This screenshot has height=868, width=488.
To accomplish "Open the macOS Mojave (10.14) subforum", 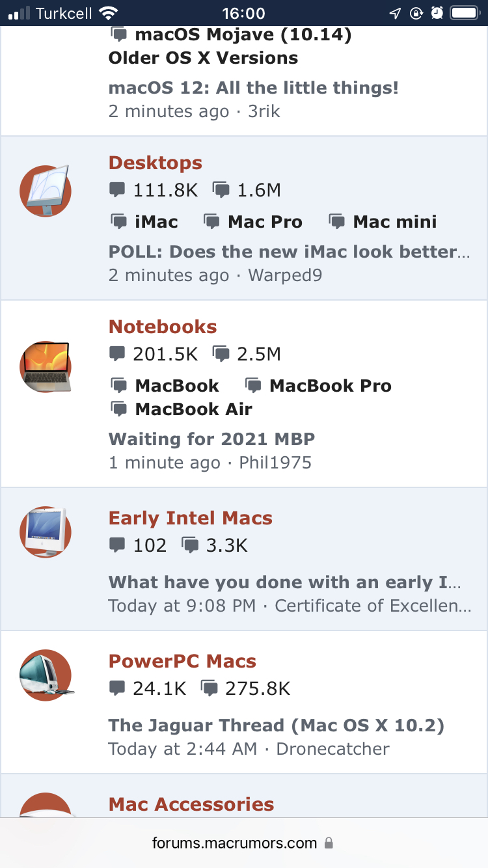I will click(243, 34).
